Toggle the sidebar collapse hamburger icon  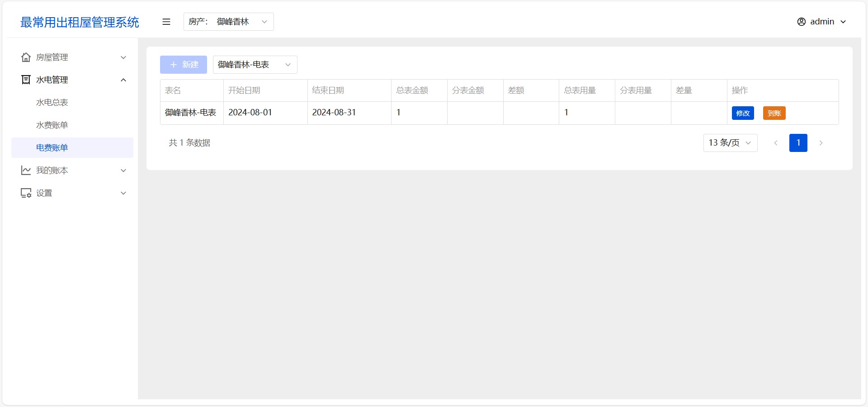pos(166,22)
